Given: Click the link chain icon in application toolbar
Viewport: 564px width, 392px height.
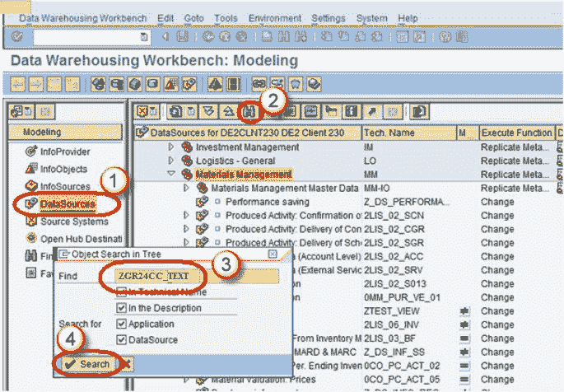Looking at the screenshot, I should (x=259, y=85).
